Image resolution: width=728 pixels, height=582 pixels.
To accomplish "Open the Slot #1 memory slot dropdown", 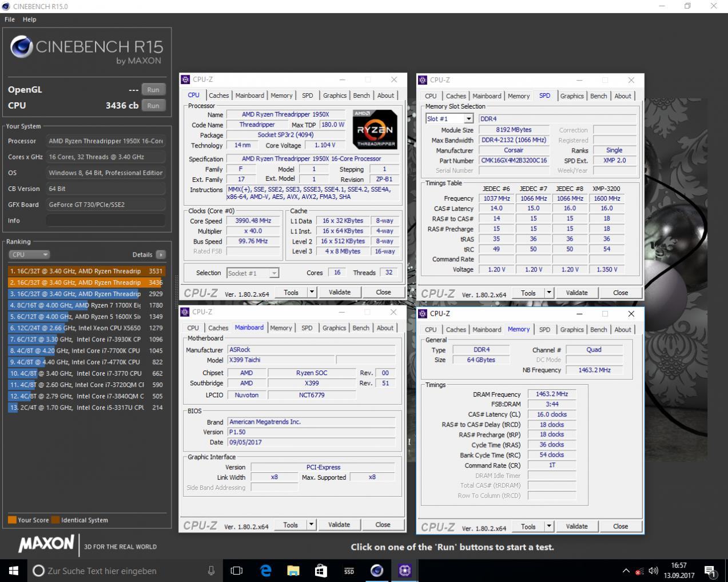I will click(449, 119).
